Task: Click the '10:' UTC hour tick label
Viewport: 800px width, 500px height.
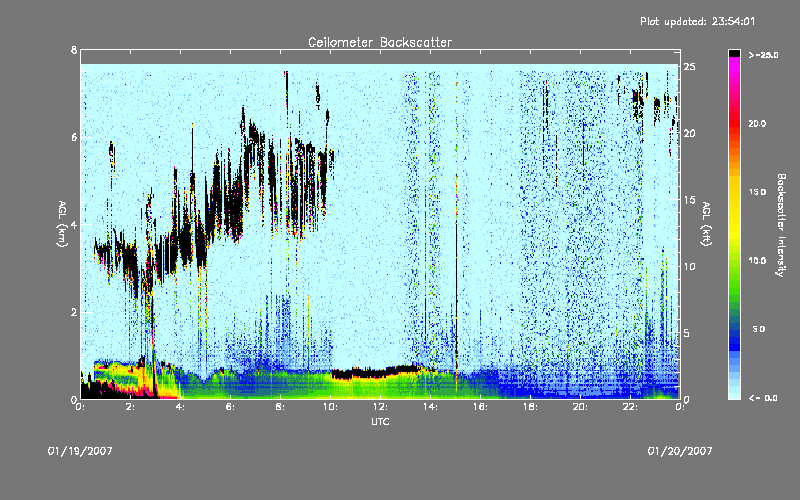Action: pos(330,407)
